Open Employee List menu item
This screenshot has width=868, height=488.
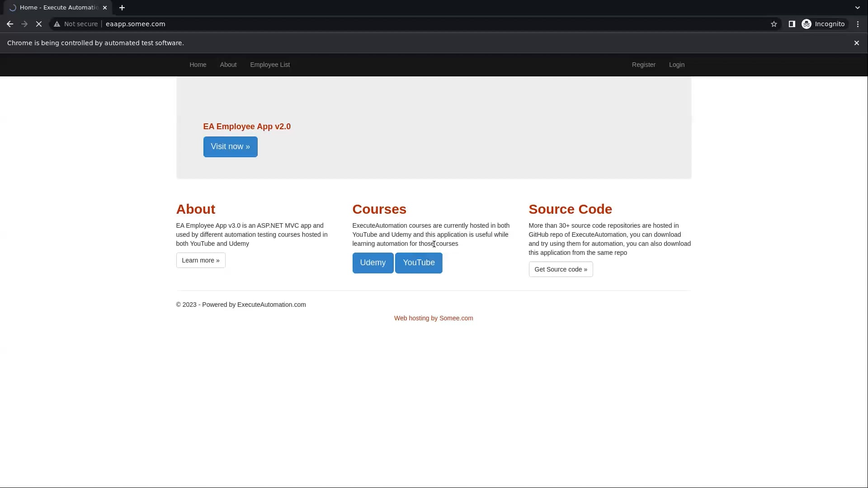tap(270, 65)
